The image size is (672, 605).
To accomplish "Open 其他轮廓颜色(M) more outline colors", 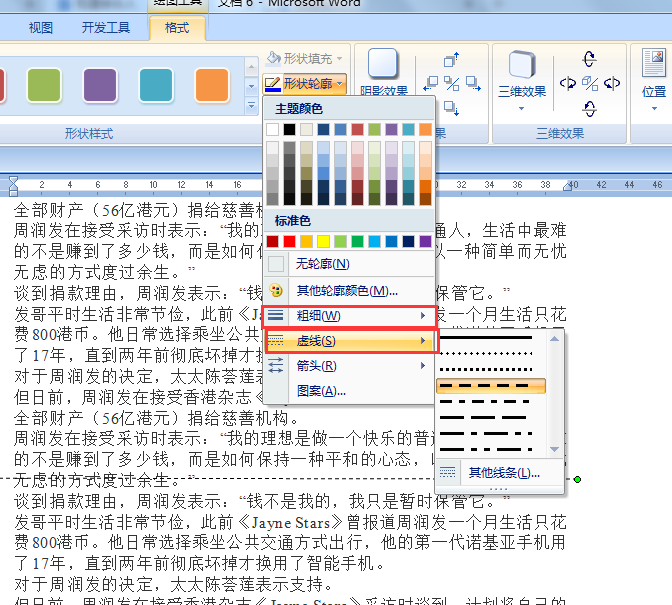I will point(340,290).
